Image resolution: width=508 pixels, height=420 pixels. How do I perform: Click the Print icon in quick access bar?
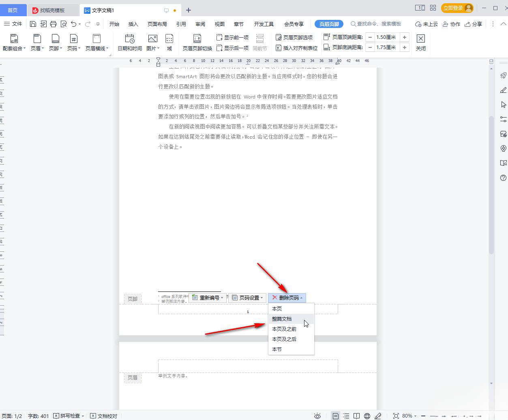(x=54, y=24)
